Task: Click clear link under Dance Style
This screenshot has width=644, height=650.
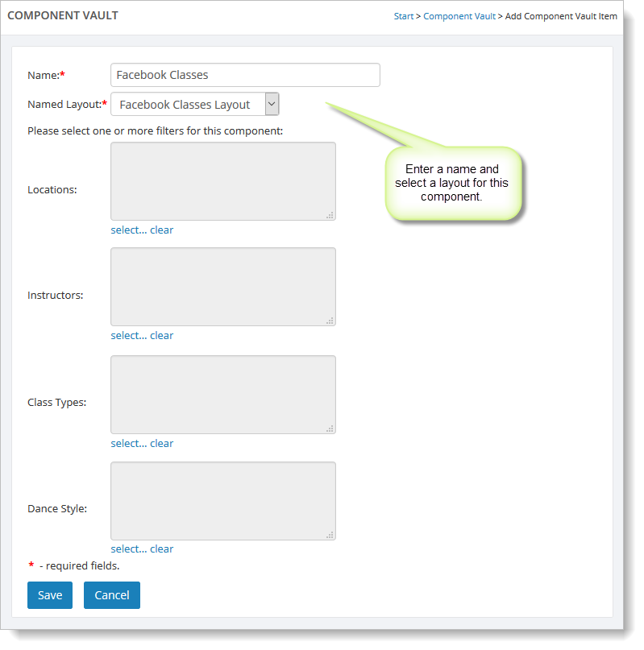Action: (161, 549)
